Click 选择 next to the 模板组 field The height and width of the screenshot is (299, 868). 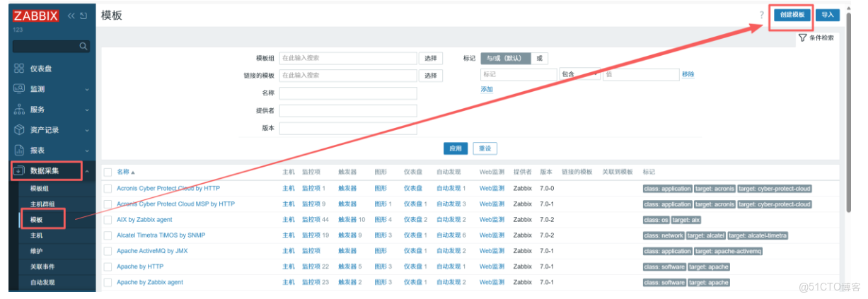431,59
